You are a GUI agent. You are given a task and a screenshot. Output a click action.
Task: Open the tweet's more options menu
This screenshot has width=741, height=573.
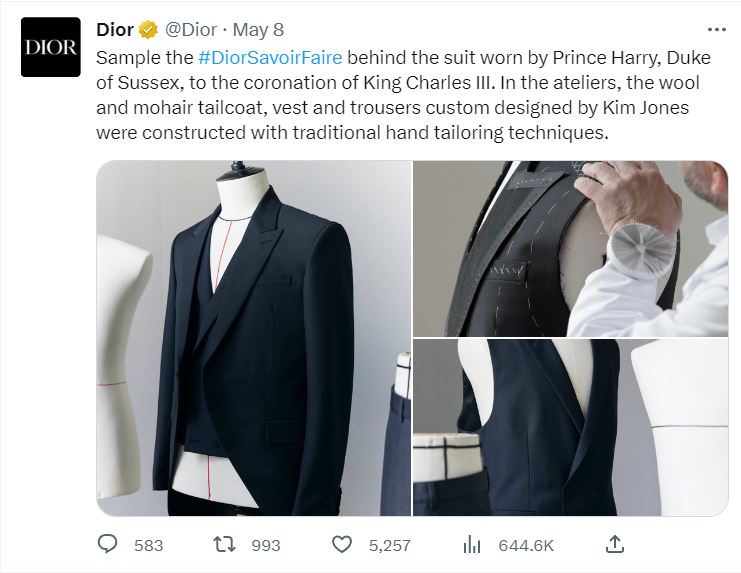pyautogui.click(x=716, y=29)
